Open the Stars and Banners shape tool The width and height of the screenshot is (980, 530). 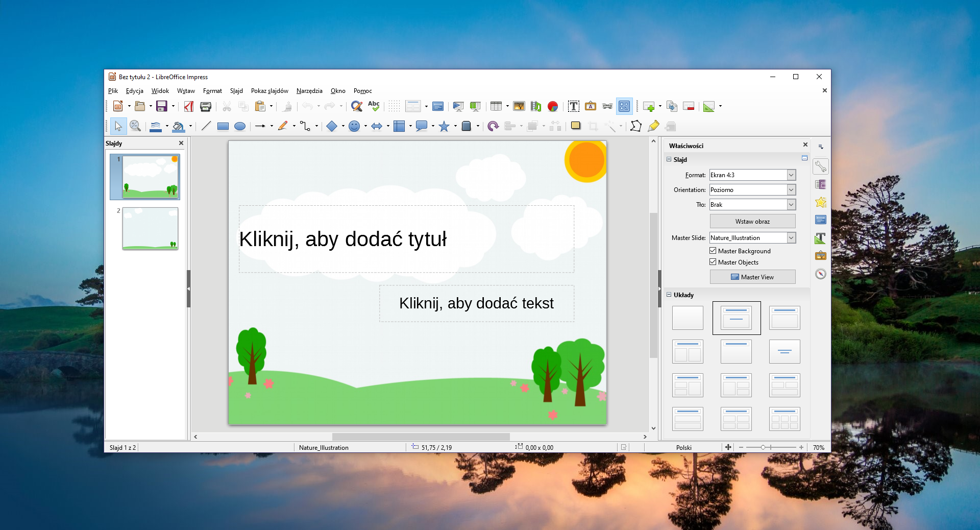pos(444,126)
